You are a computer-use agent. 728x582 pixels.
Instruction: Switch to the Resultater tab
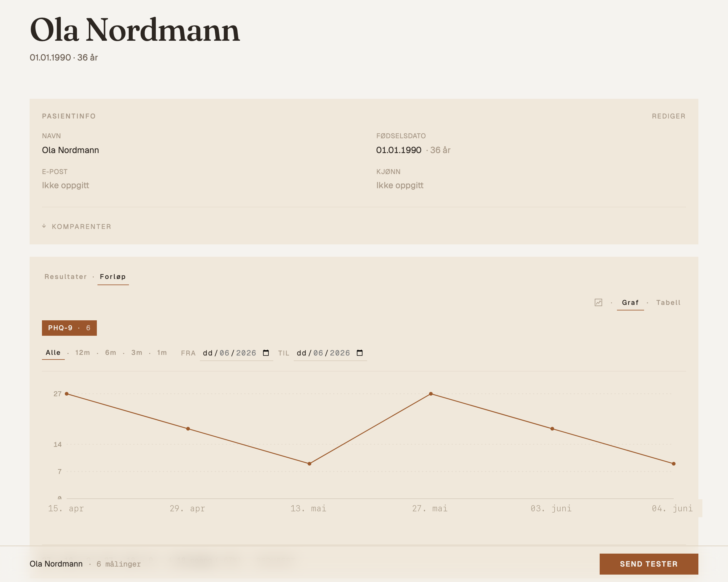[66, 276]
